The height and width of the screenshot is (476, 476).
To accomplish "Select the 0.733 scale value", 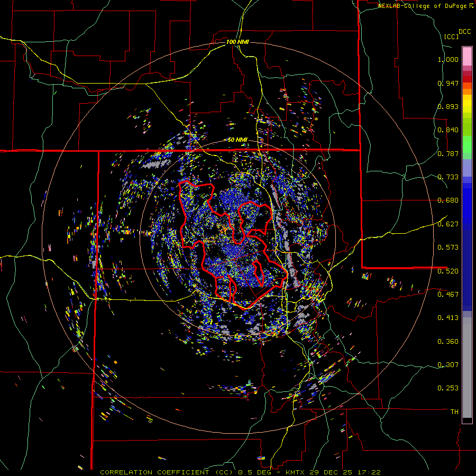I will (448, 177).
